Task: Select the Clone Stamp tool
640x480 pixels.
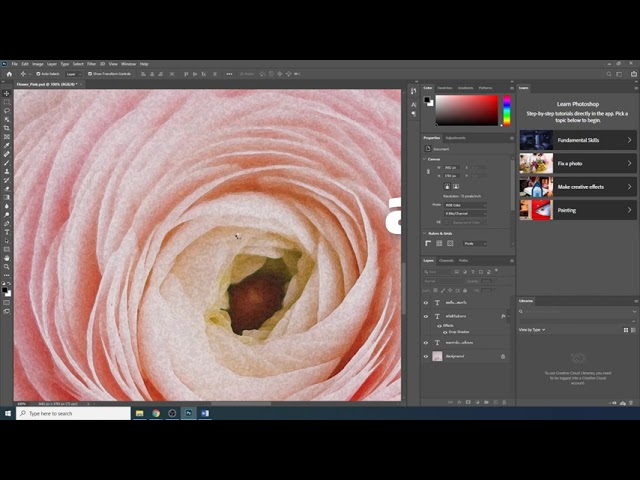Action: point(7,171)
